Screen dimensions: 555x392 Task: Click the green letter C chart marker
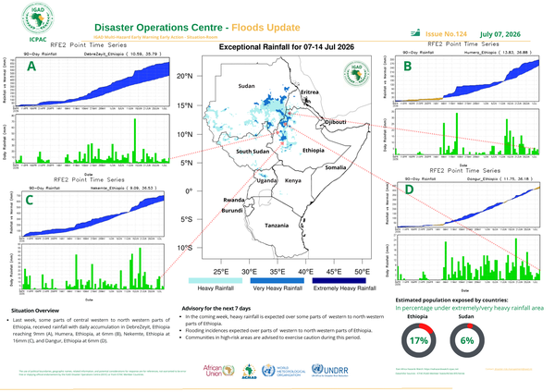(29, 201)
